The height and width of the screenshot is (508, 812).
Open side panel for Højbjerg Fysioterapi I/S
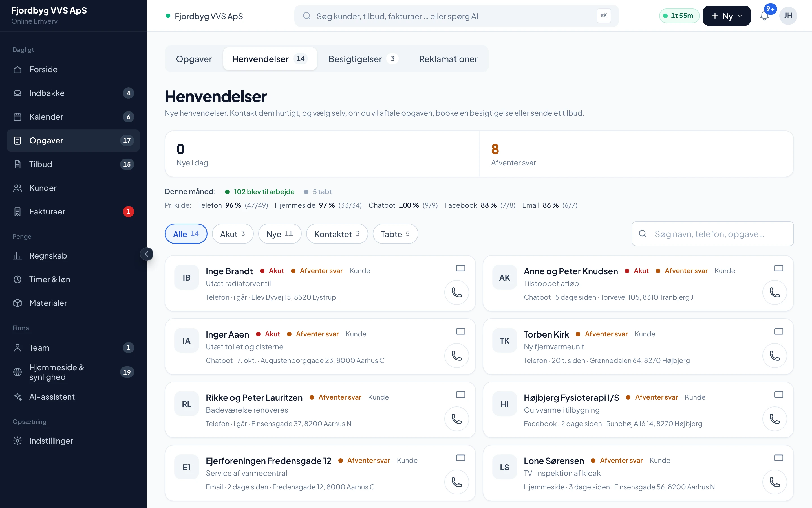[x=778, y=395]
